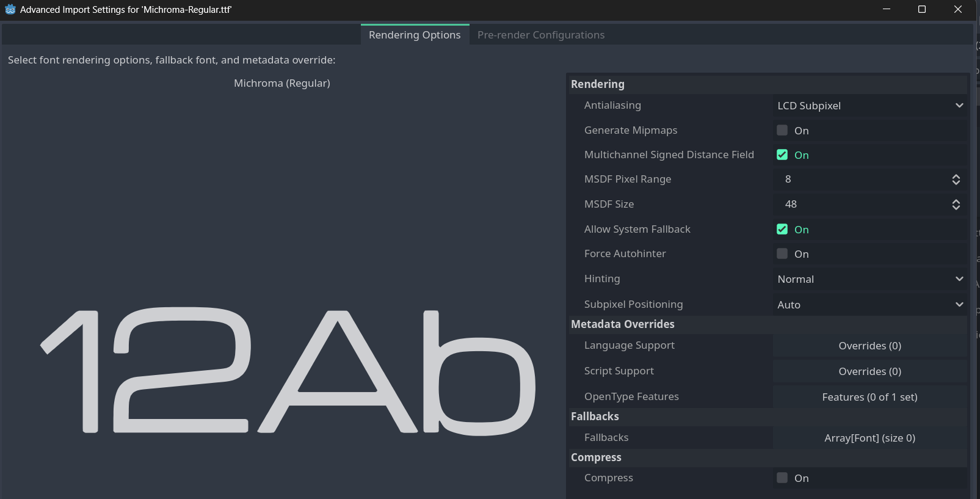Close the Advanced Import Settings window

coord(957,10)
